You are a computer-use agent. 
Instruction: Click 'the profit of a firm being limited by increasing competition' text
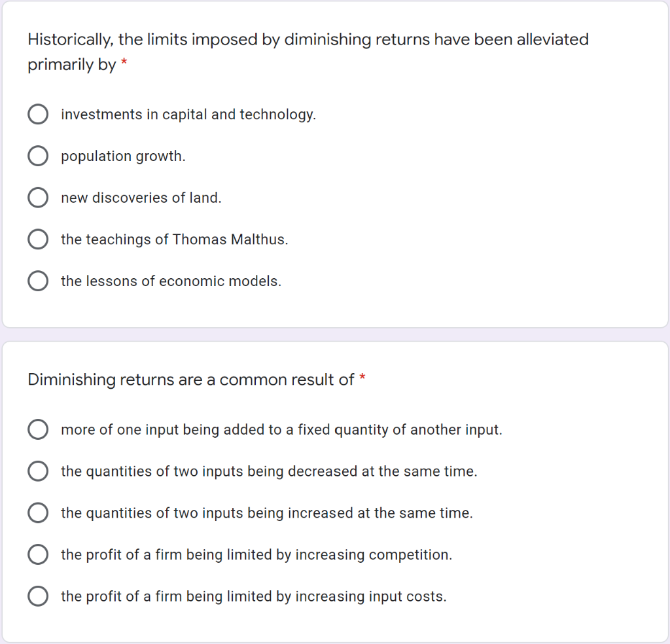pyautogui.click(x=256, y=555)
